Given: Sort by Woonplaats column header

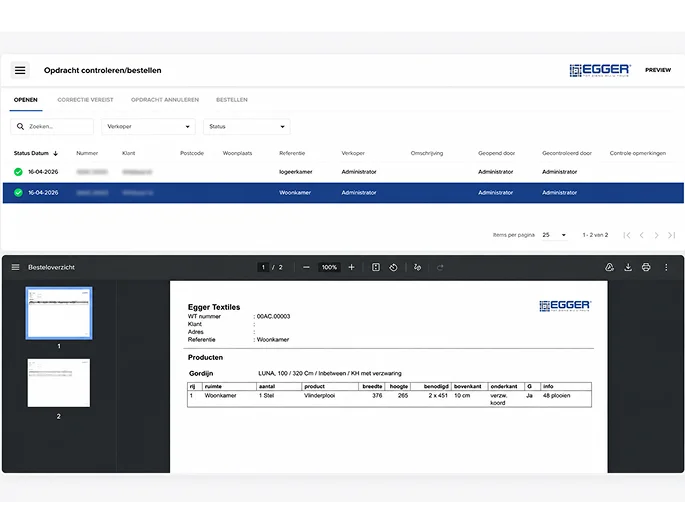Looking at the screenshot, I should tap(238, 154).
